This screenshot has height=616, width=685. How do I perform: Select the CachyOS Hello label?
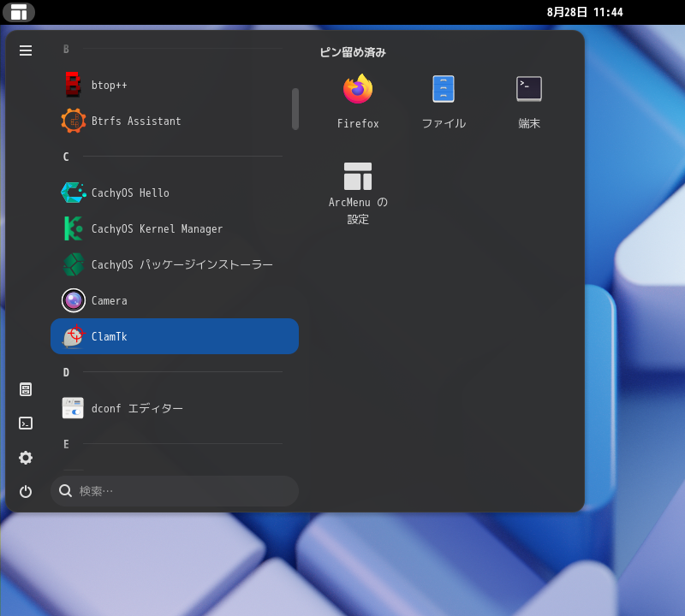[130, 193]
